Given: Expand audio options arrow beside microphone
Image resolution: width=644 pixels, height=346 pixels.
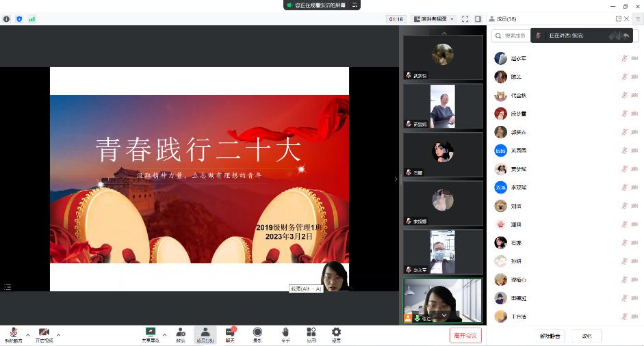Looking at the screenshot, I should coord(28,335).
